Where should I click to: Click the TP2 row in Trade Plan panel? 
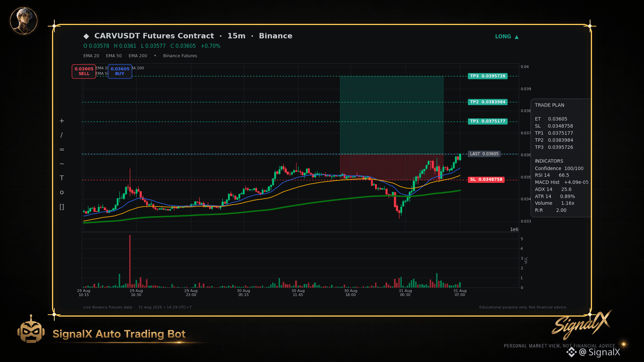coord(554,140)
